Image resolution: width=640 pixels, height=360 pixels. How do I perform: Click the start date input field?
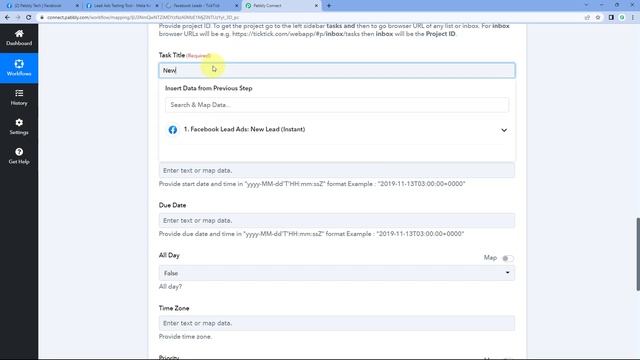coord(337,170)
